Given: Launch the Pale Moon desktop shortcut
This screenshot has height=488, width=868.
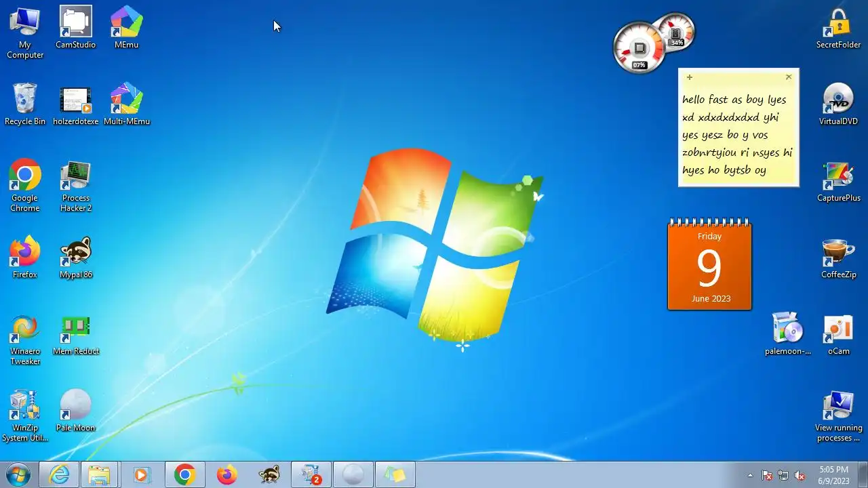Looking at the screenshot, I should [x=75, y=411].
